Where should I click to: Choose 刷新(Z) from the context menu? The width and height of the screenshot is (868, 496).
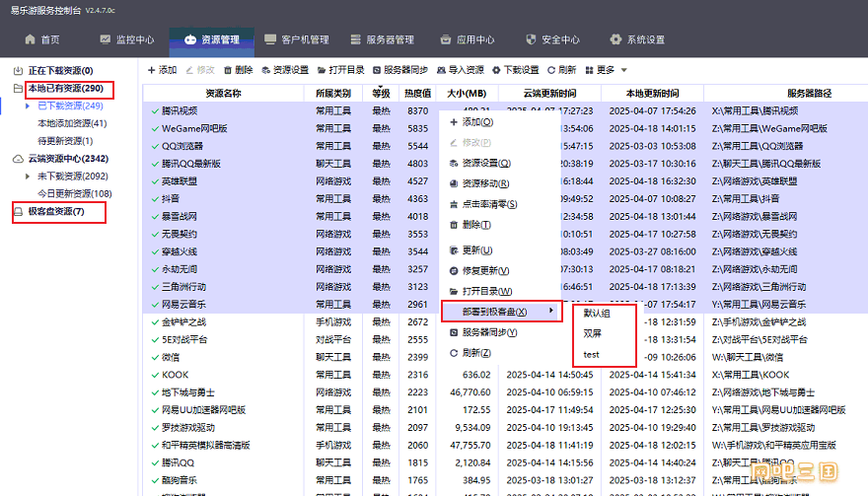click(x=476, y=353)
